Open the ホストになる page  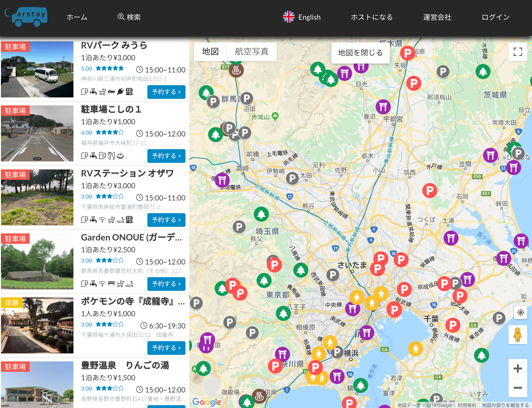[x=371, y=17]
